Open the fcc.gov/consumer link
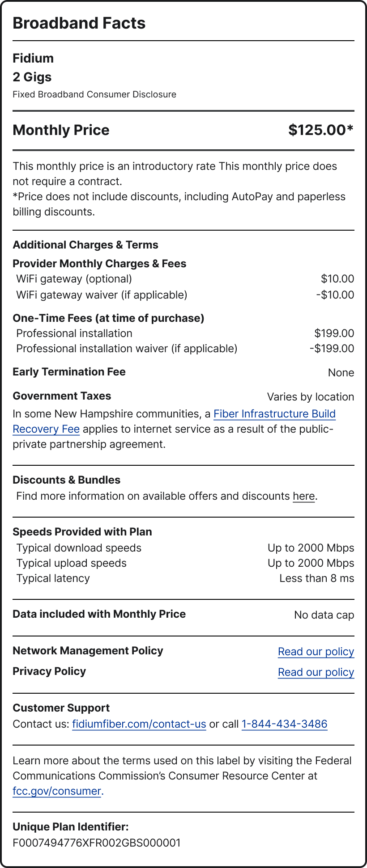The image size is (367, 868). [57, 791]
